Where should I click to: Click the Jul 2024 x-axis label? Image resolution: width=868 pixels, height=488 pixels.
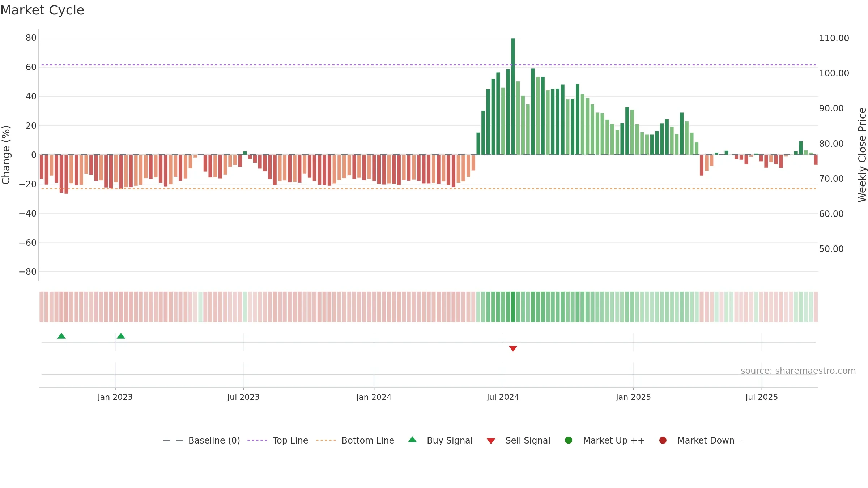click(503, 397)
